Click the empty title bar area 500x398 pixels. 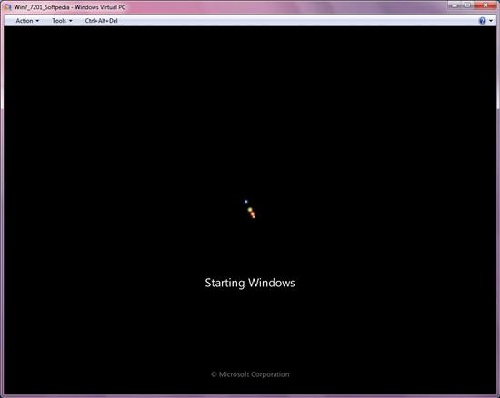(287, 7)
